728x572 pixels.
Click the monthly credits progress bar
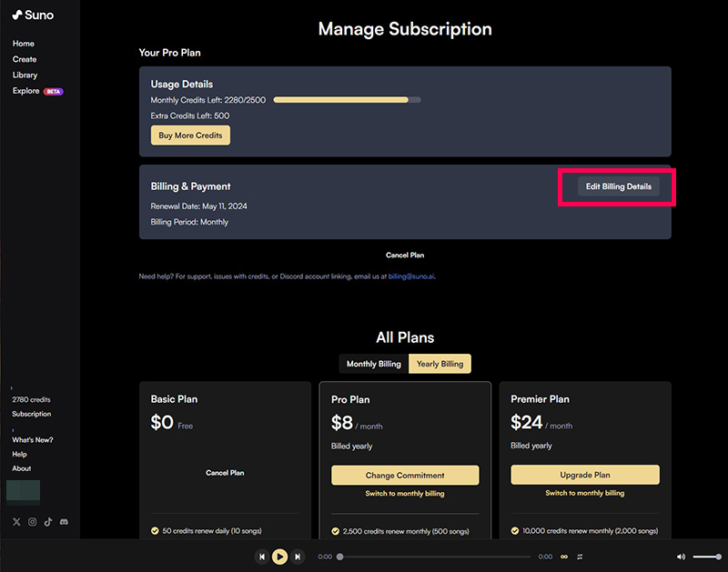tap(347, 100)
